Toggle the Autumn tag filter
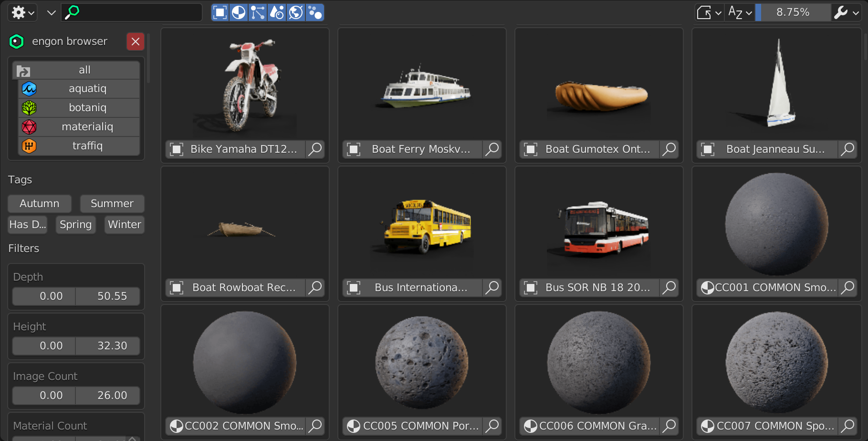 (39, 203)
